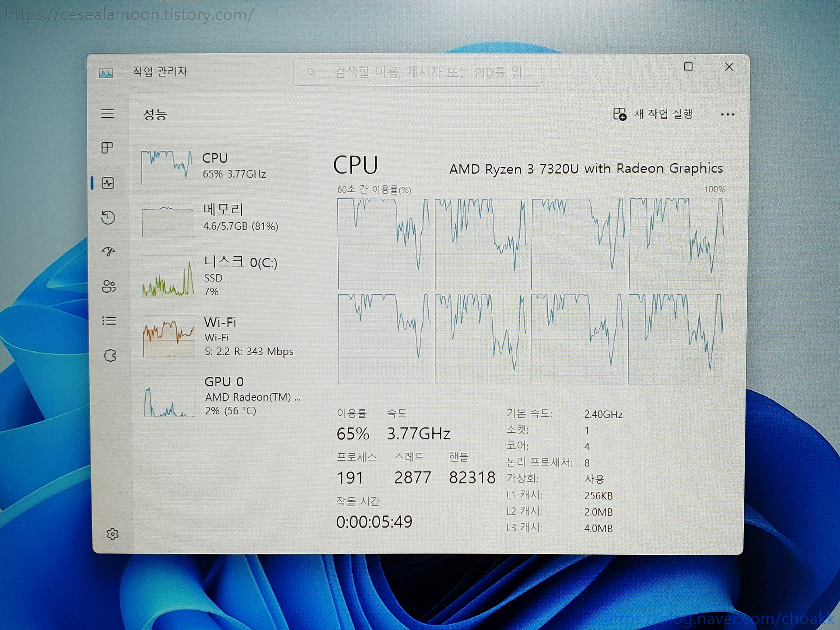Select the Performance page icon
The height and width of the screenshot is (630, 840).
[x=108, y=183]
